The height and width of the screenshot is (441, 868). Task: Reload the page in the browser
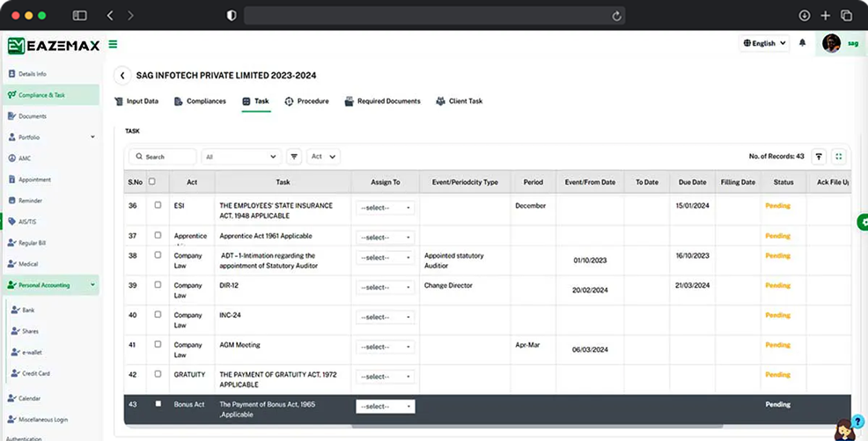(x=616, y=16)
